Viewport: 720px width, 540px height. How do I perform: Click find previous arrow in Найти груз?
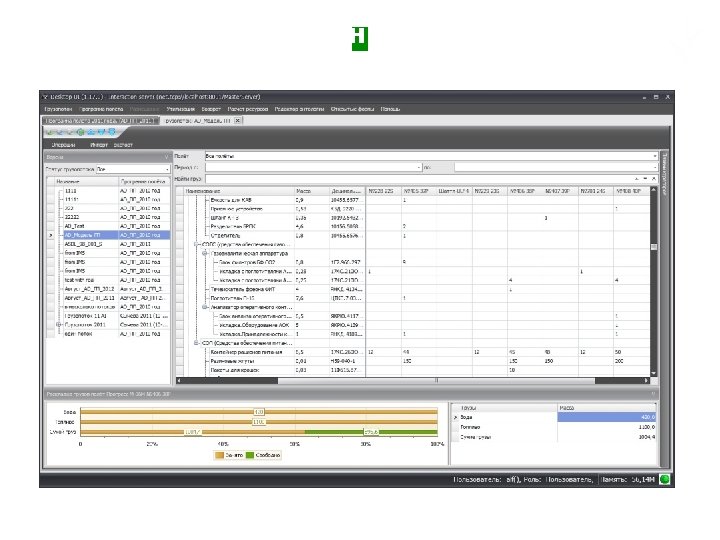tap(636, 179)
